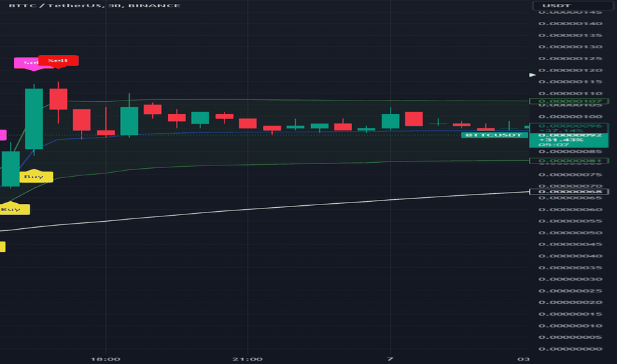Click the 18:00 time axis label
This screenshot has width=617, height=364.
click(x=105, y=359)
